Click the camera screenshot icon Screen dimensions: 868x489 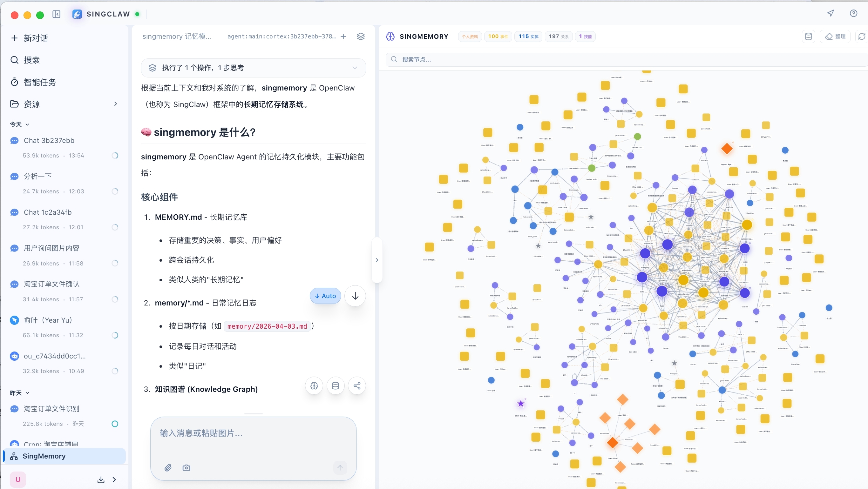[x=186, y=467]
